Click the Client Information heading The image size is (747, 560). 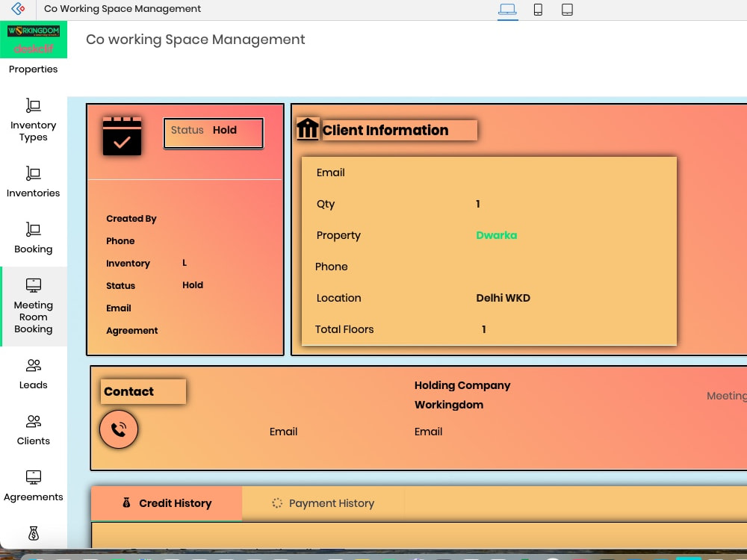click(x=385, y=130)
